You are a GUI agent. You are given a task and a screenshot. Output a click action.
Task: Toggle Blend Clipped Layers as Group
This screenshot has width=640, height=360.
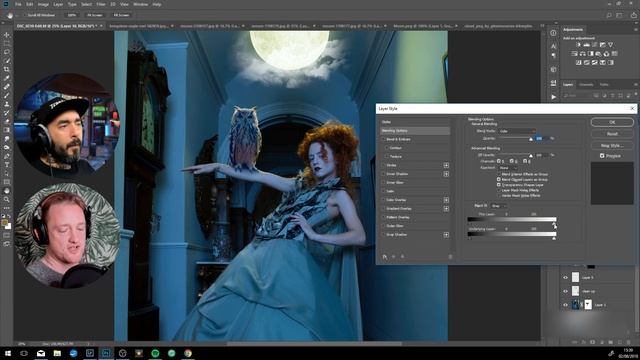point(499,179)
